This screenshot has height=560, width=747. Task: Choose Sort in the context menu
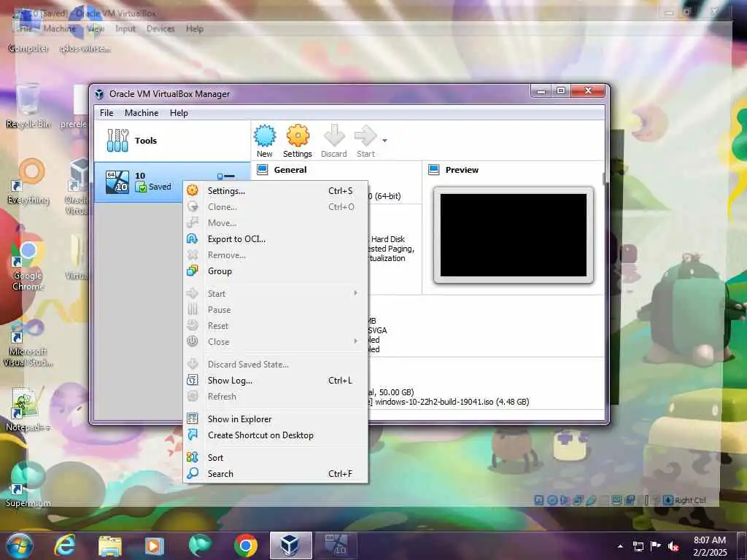[275, 458]
